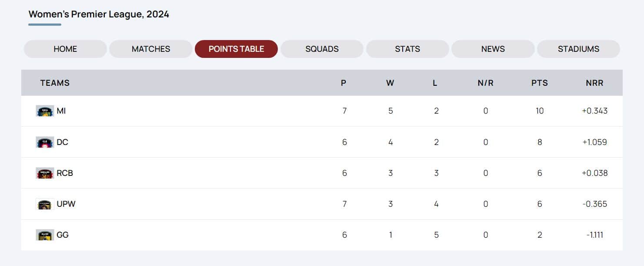
Task: Click the UPW team logo icon
Action: 45,204
